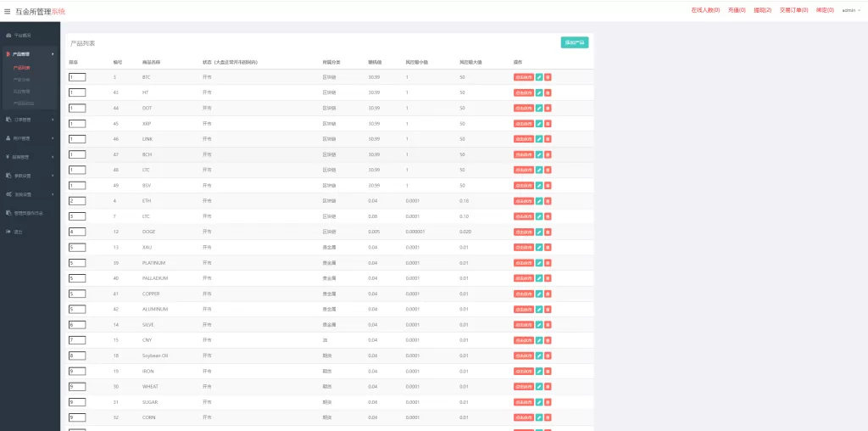Open the 充值(0) header link

(737, 10)
